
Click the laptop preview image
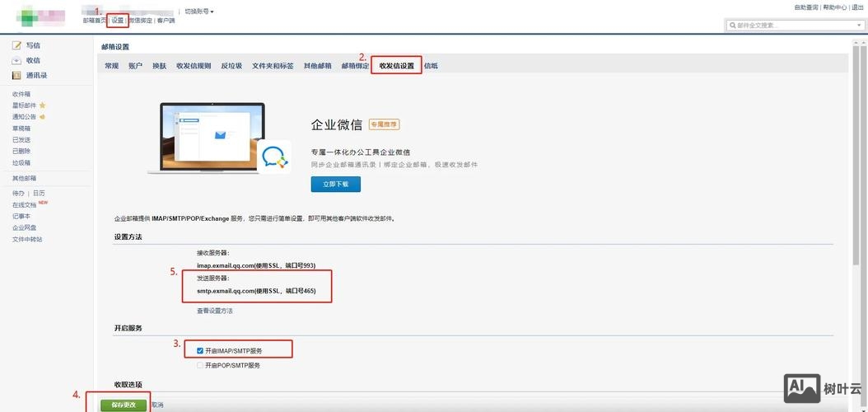207,138
